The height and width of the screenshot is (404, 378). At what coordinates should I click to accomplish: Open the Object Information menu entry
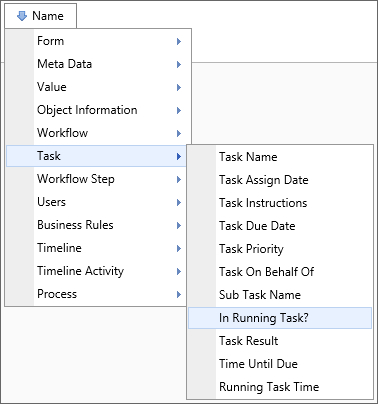(96, 110)
